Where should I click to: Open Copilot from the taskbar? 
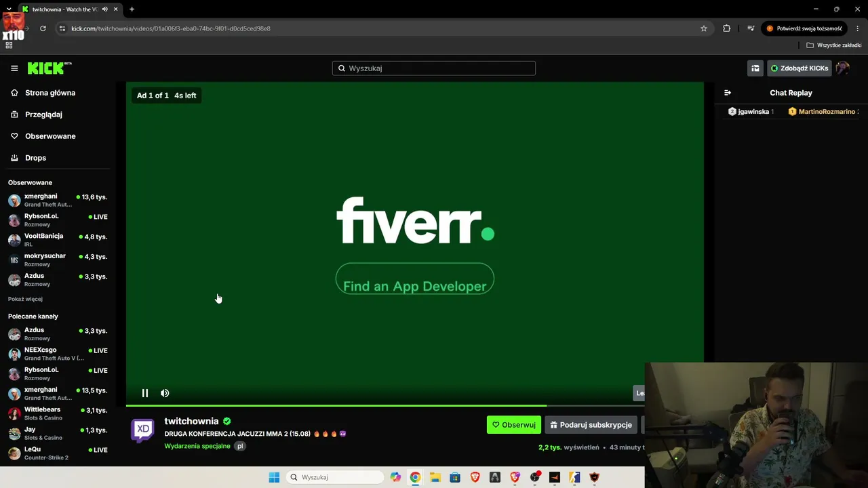tap(395, 477)
